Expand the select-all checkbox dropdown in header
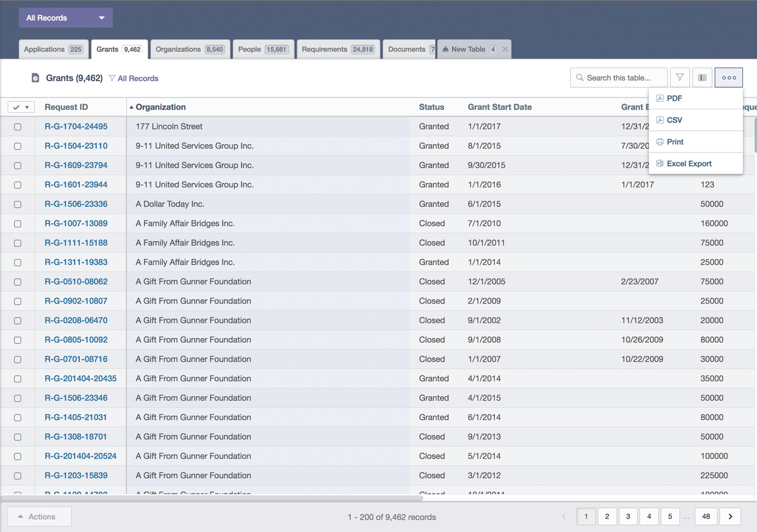Image resolution: width=757 pixels, height=532 pixels. click(x=27, y=108)
